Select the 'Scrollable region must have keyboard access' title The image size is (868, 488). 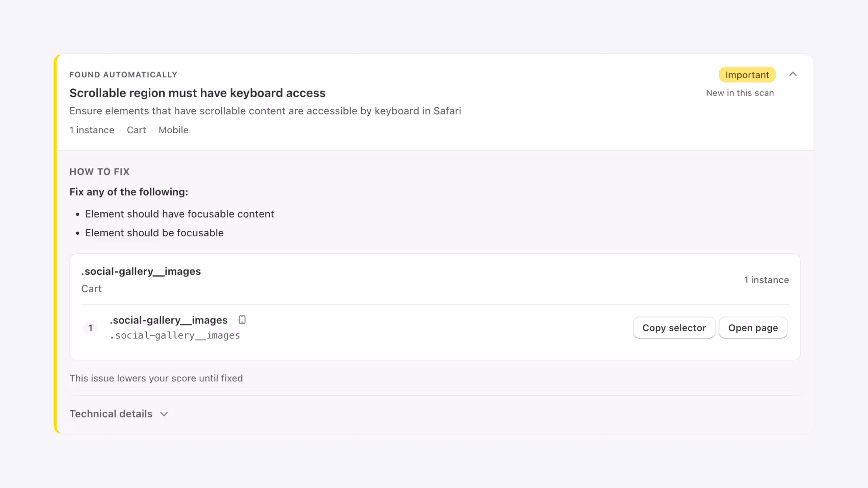197,93
